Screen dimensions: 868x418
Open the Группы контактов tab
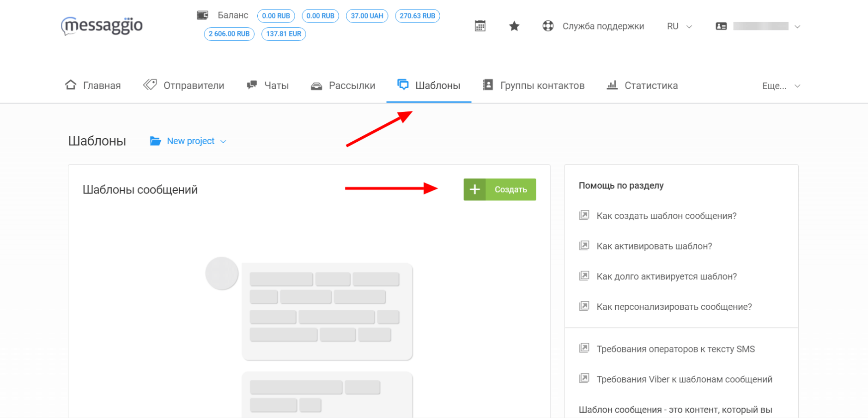534,85
